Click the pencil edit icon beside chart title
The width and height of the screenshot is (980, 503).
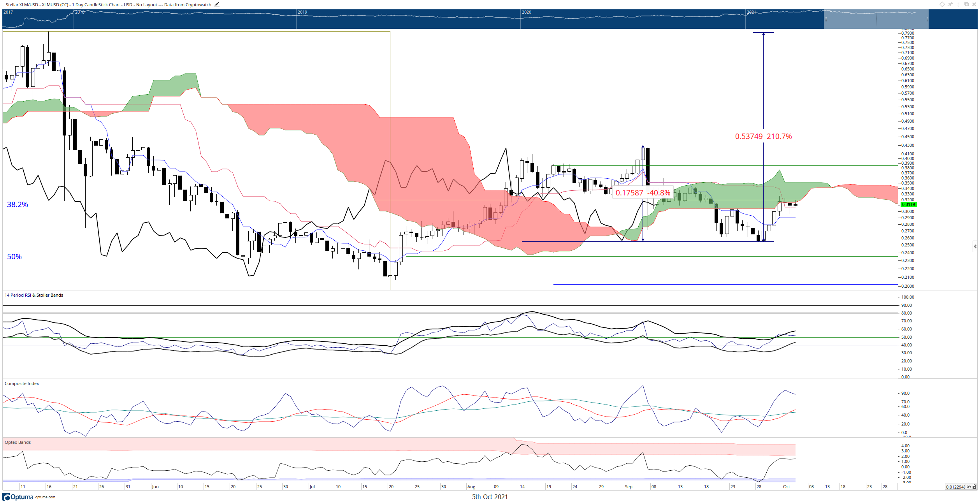tap(217, 5)
